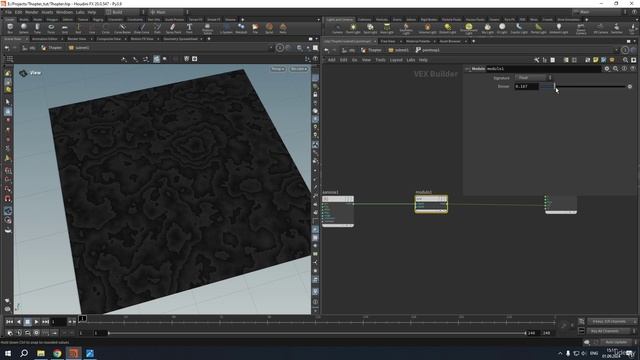Viewport: 640px width, 360px height.
Task: Select the Grid shelf tool
Action: pyautogui.click(x=64, y=28)
